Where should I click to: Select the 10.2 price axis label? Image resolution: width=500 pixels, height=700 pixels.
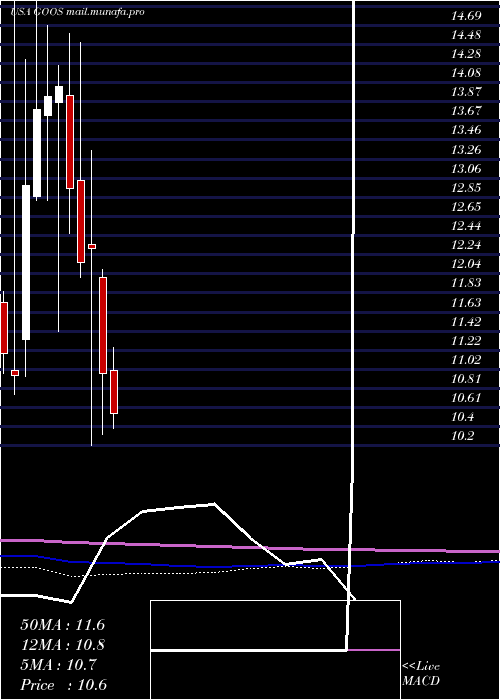pyautogui.click(x=462, y=436)
